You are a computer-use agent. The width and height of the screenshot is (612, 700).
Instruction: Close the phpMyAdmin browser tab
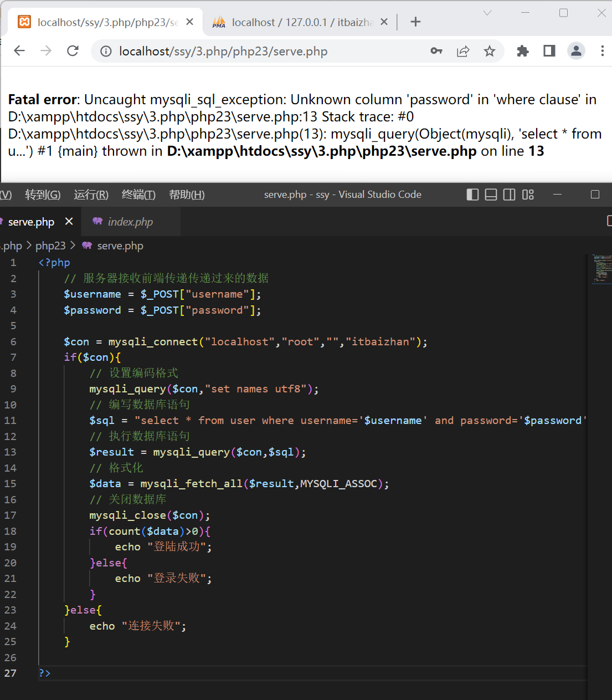(384, 22)
